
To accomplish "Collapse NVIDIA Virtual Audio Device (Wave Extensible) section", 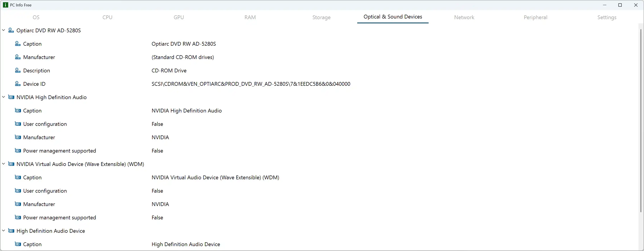I will click(x=4, y=164).
